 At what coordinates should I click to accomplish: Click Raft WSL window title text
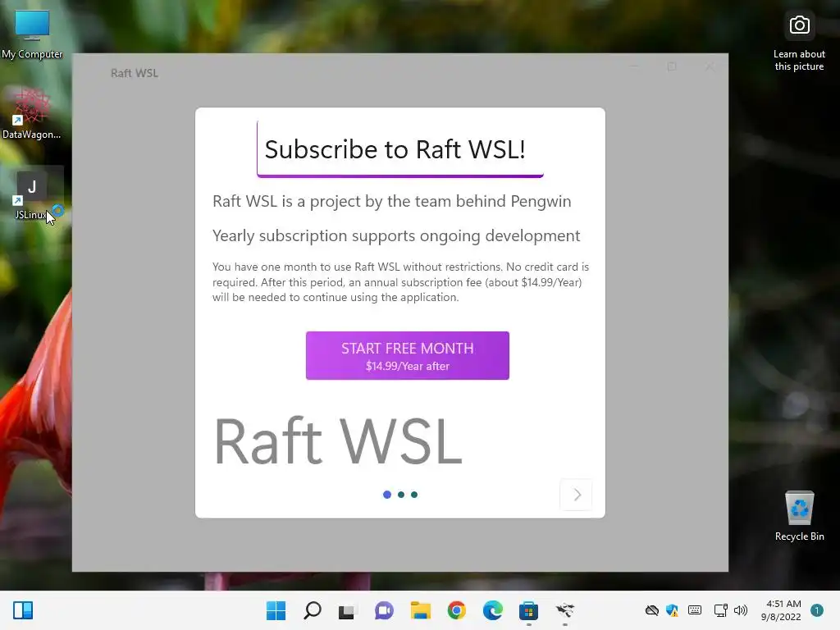(135, 73)
